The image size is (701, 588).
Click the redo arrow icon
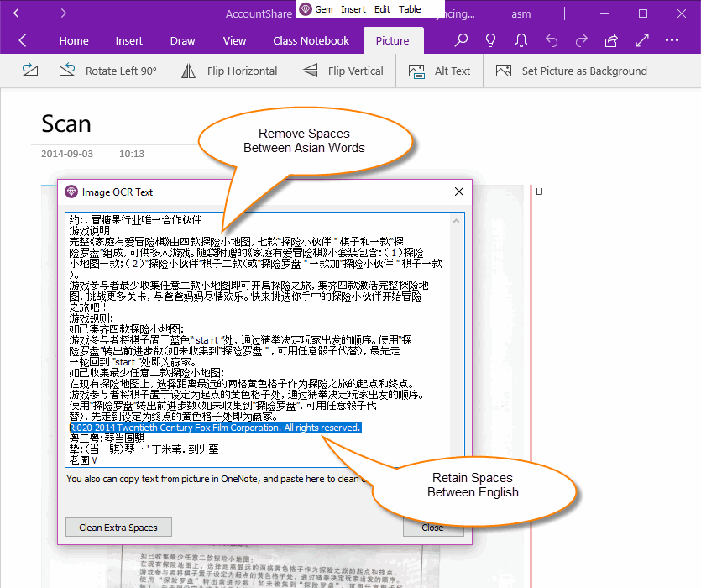point(581,40)
